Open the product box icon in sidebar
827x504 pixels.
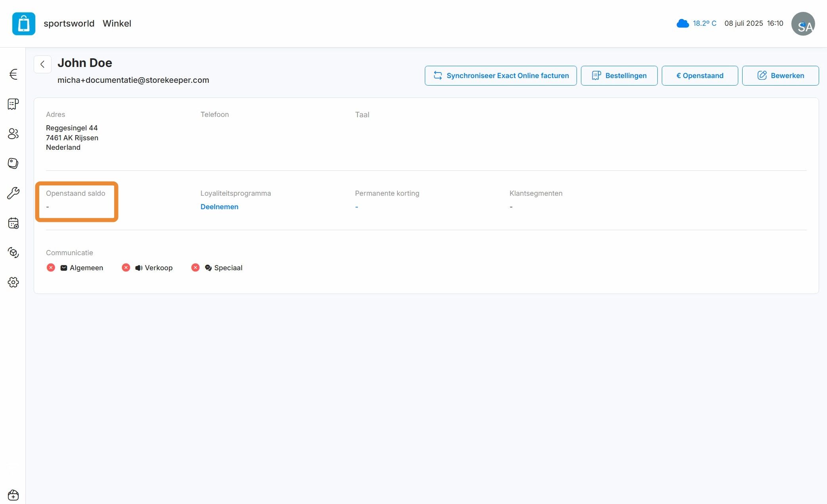(13, 253)
